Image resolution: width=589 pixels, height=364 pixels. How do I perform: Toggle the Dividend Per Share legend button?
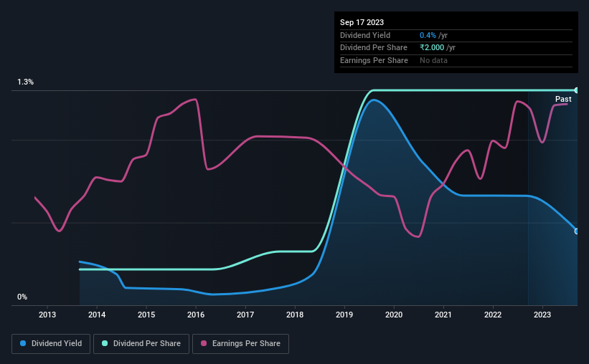141,344
